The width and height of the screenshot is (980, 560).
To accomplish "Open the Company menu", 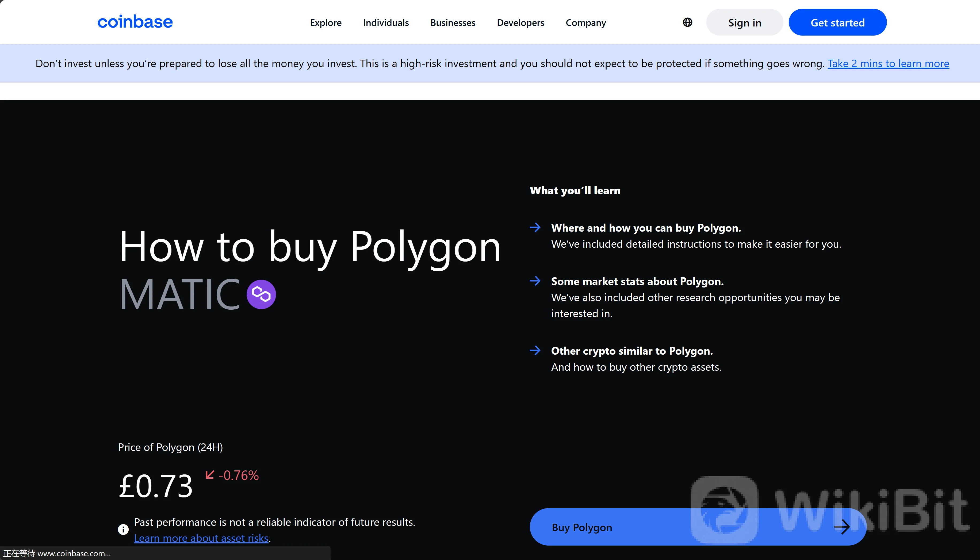I will pos(586,23).
